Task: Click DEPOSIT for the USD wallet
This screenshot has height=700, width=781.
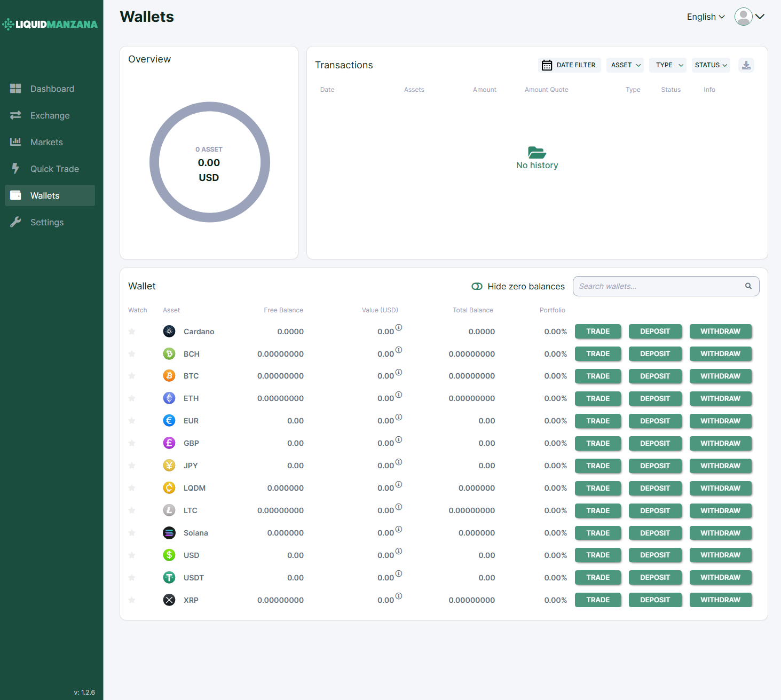Action: click(x=655, y=555)
